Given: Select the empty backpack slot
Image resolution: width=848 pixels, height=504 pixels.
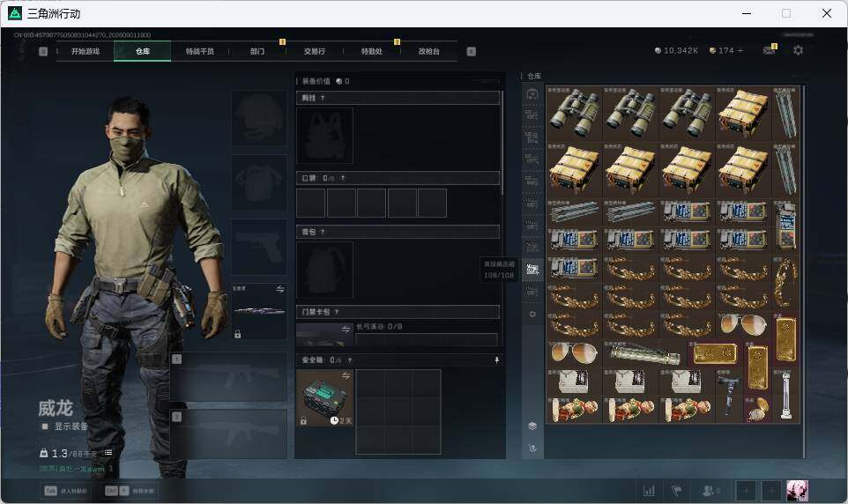Looking at the screenshot, I should 324,270.
